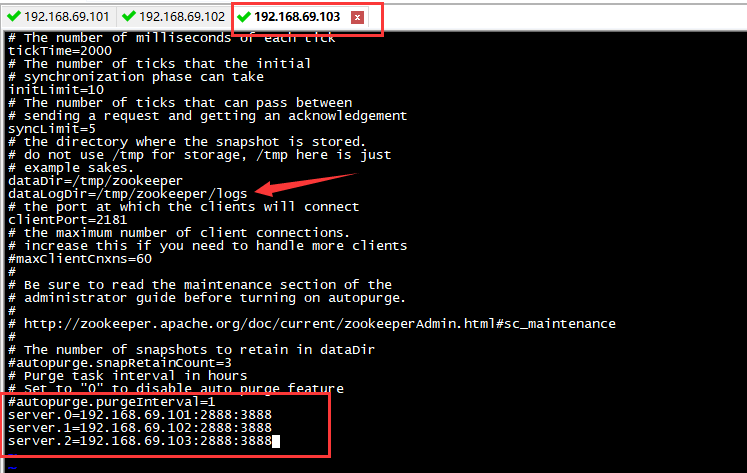Screen dimensions: 747x473
Task: Click the green check icon on tab 192.168.69.101
Action: 14,16
